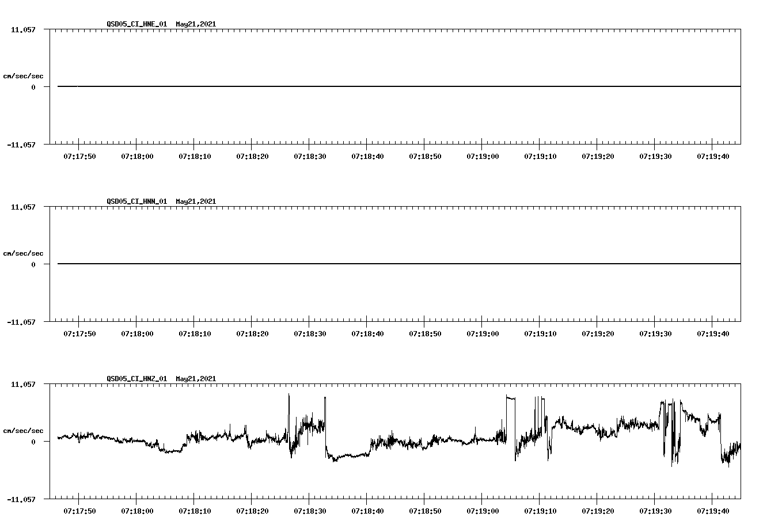Image resolution: width=782 pixels, height=532 pixels.
Task: Click the flat HNN waveform trace
Action: point(346,264)
